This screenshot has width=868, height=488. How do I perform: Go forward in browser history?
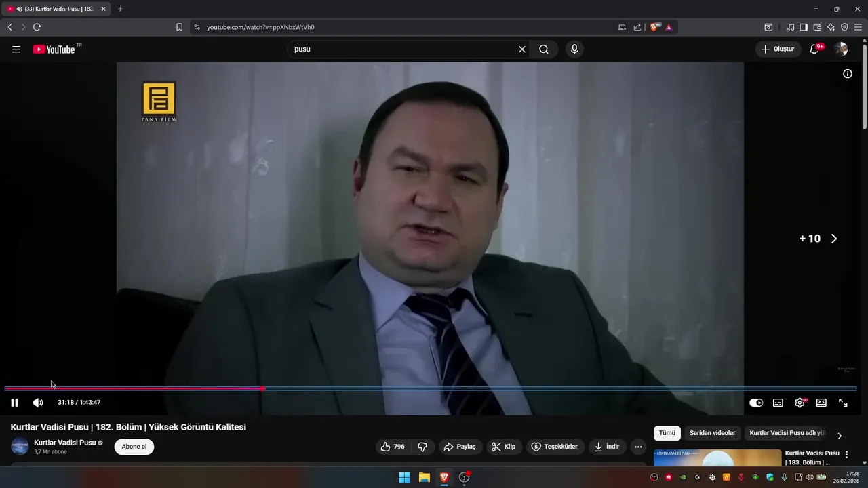click(x=23, y=27)
